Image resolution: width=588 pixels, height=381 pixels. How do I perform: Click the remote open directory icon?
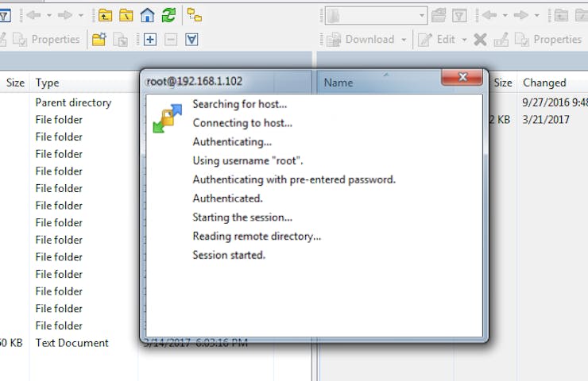pyautogui.click(x=439, y=15)
